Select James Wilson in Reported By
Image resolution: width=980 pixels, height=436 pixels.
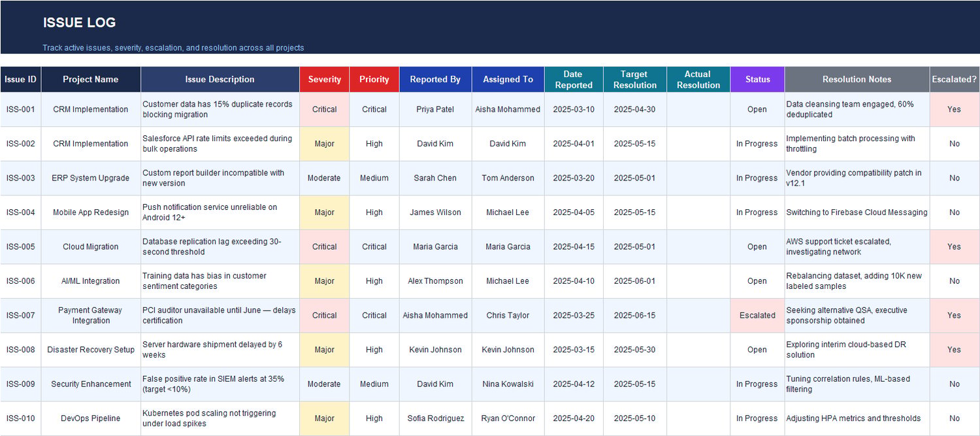[435, 212]
